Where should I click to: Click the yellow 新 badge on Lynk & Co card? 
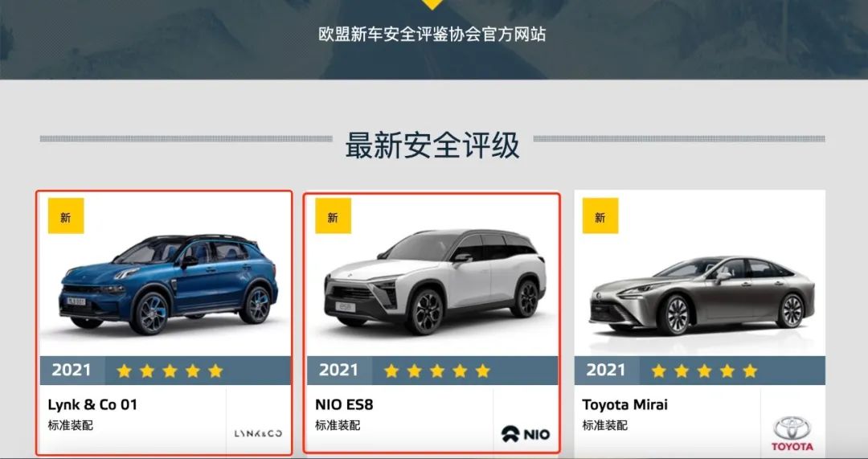(66, 216)
